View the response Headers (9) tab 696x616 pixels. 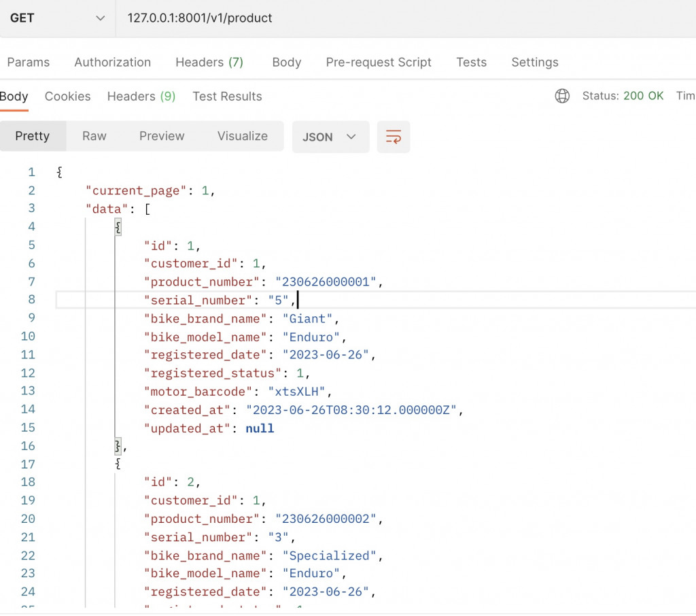141,96
